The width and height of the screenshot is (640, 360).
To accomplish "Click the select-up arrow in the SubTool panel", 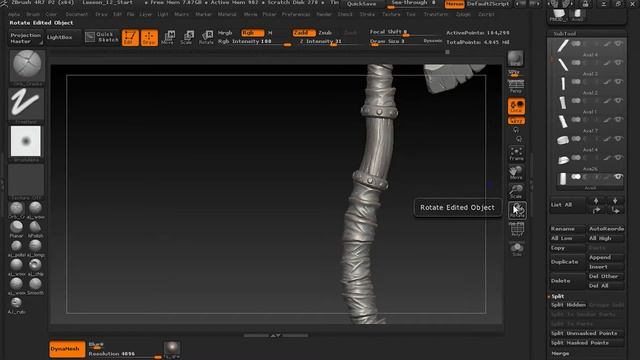I will tap(596, 200).
